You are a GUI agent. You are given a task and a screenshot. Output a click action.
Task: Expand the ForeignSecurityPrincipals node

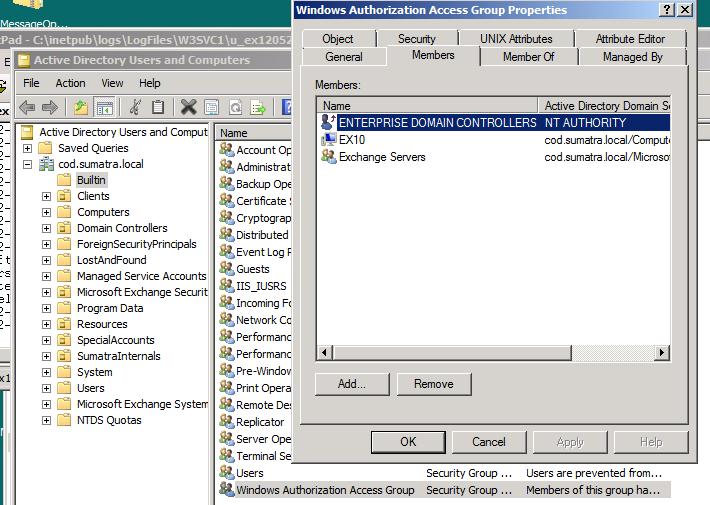[x=46, y=244]
